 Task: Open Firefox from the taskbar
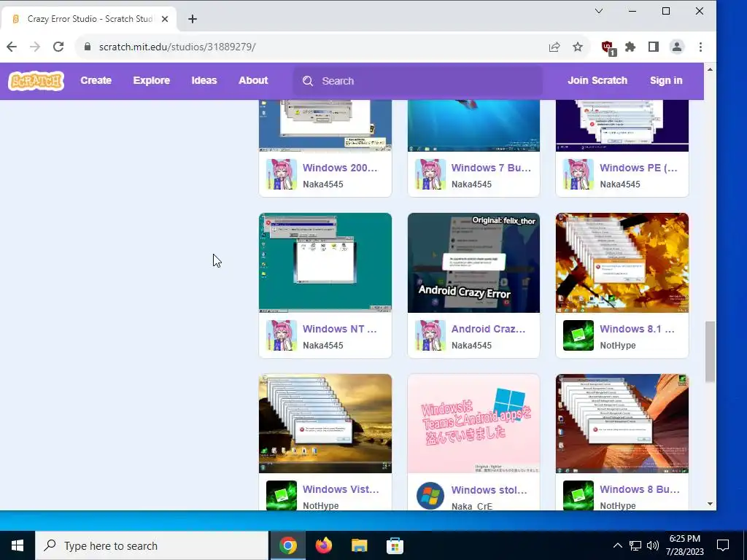point(324,545)
